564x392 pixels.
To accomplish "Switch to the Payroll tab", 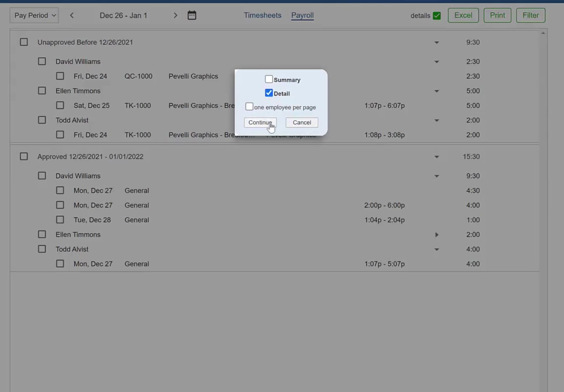I will (x=302, y=15).
